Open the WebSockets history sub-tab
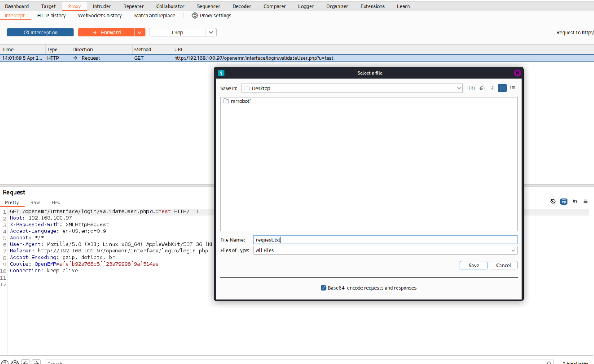Screen dimensions: 594x364 [100, 16]
